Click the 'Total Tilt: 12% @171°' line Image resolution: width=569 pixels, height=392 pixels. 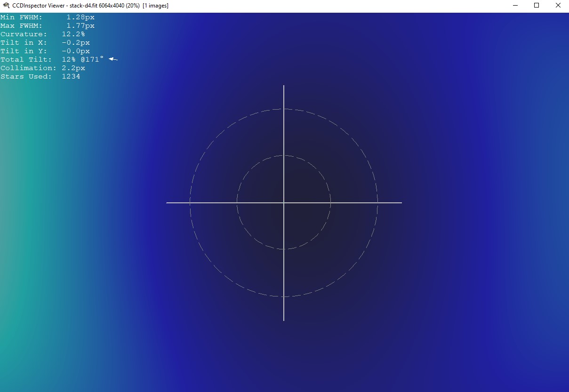click(52, 60)
